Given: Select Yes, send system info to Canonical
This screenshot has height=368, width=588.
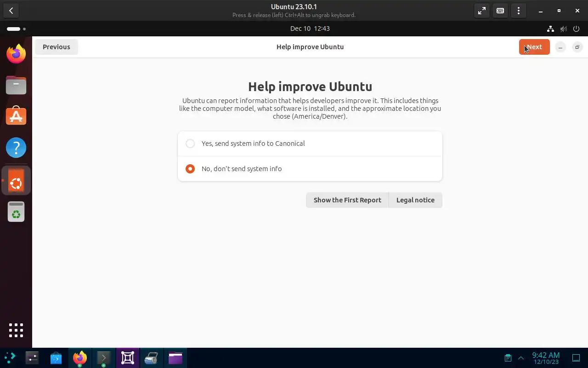Looking at the screenshot, I should click(310, 144).
